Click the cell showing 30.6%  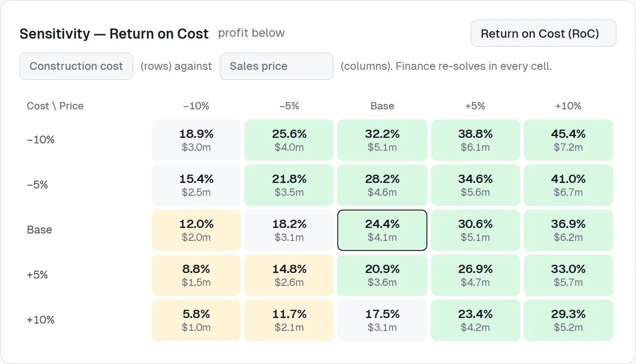[475, 230]
